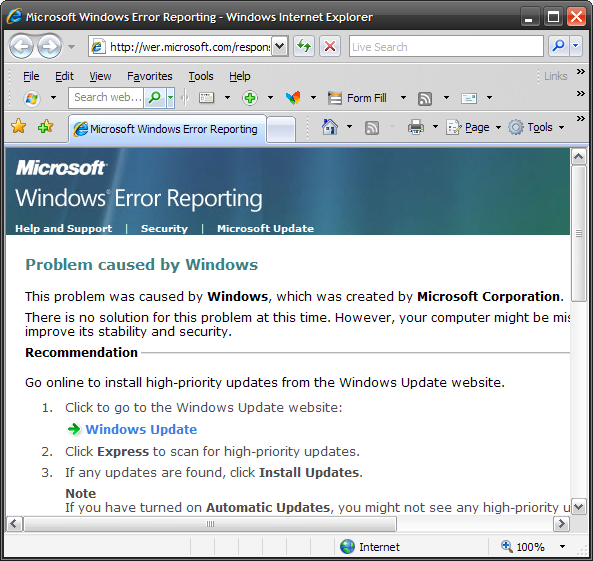Click the green plus add icon
The width and height of the screenshot is (593, 561).
(x=250, y=98)
